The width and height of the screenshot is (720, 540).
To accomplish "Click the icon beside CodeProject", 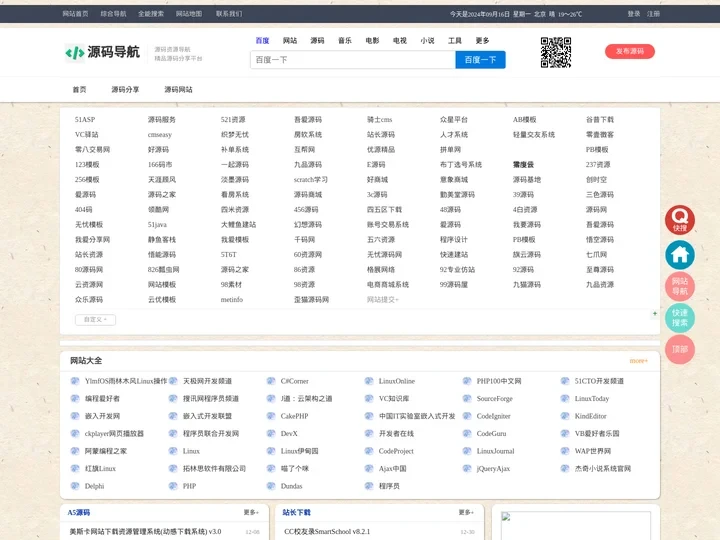I will click(369, 451).
